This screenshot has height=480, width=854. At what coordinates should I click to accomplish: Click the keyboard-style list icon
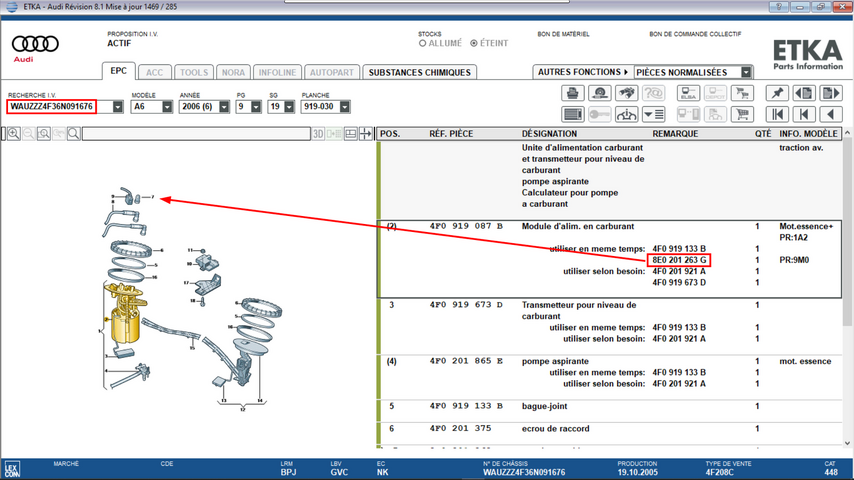pyautogui.click(x=572, y=114)
